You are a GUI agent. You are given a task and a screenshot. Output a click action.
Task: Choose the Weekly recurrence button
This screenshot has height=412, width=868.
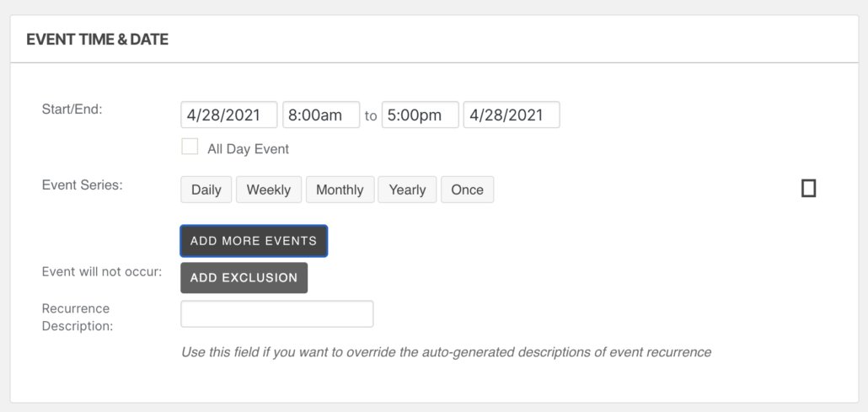point(268,190)
